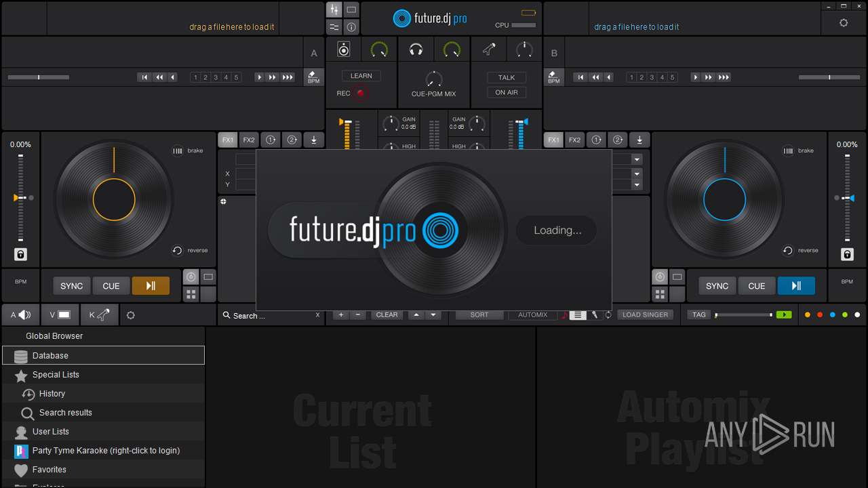Open History in the browser tree
The height and width of the screenshot is (488, 868).
(103, 393)
